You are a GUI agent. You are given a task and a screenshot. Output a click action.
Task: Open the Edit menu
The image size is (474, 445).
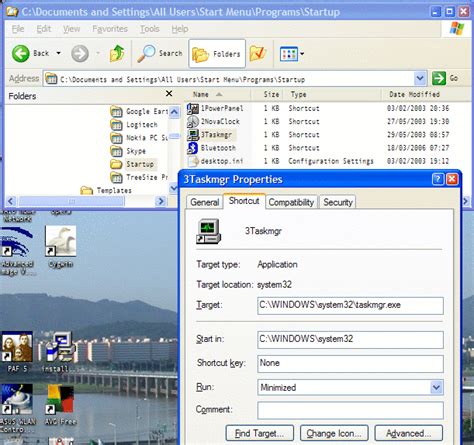(x=44, y=29)
